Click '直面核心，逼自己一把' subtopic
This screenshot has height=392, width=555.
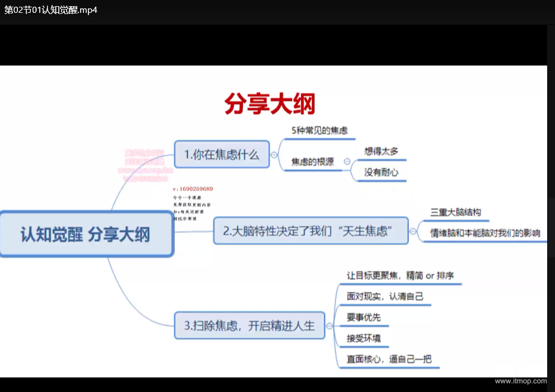pos(389,360)
